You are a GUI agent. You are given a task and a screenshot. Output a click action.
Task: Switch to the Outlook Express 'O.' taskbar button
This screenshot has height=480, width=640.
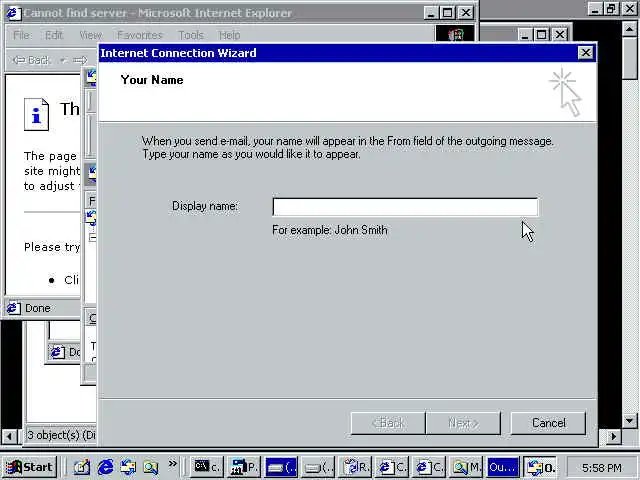[x=540, y=467]
